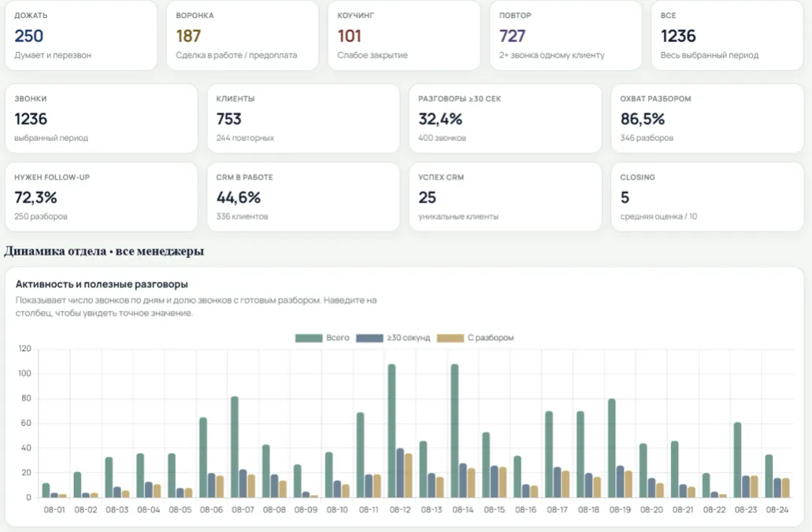This screenshot has height=532, width=812.
Task: Click the text 244 повторных
Action: tap(245, 139)
